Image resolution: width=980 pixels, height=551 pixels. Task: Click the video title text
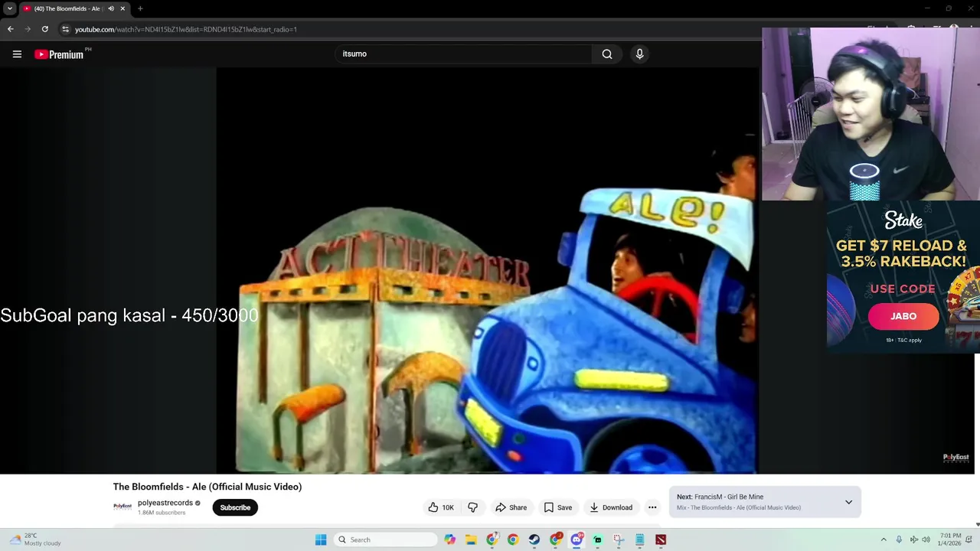pyautogui.click(x=207, y=487)
